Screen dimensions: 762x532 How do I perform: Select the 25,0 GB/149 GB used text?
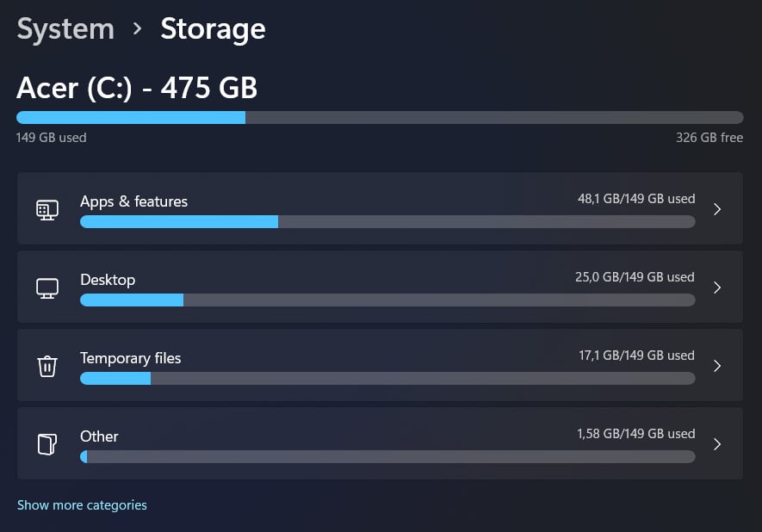pyautogui.click(x=635, y=277)
